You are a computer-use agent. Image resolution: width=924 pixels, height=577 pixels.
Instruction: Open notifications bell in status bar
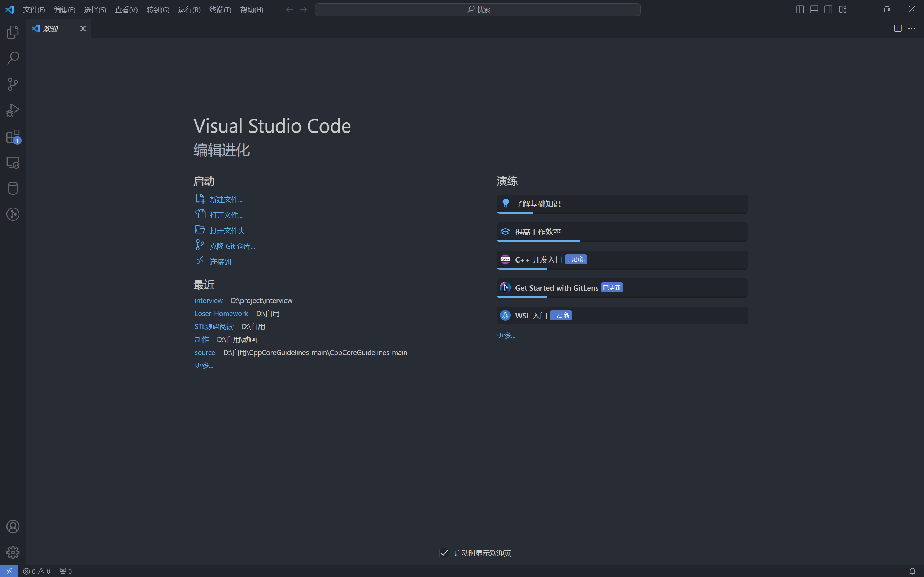pyautogui.click(x=912, y=571)
